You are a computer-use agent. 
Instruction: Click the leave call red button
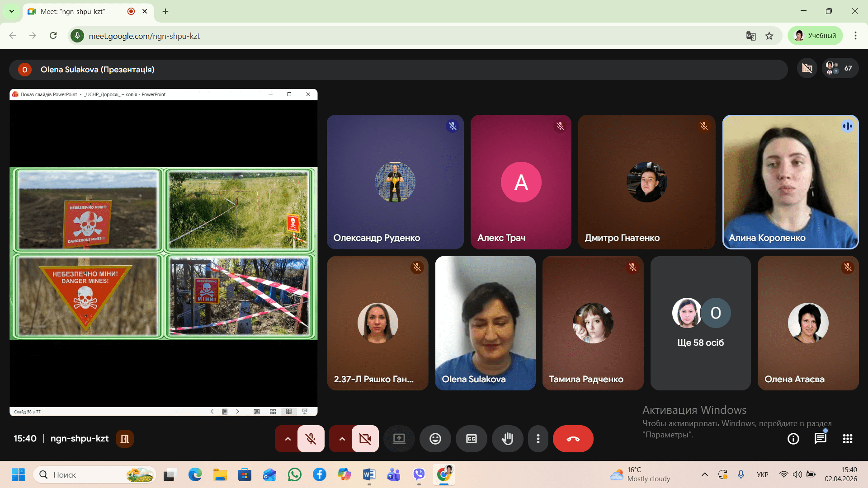pyautogui.click(x=573, y=439)
